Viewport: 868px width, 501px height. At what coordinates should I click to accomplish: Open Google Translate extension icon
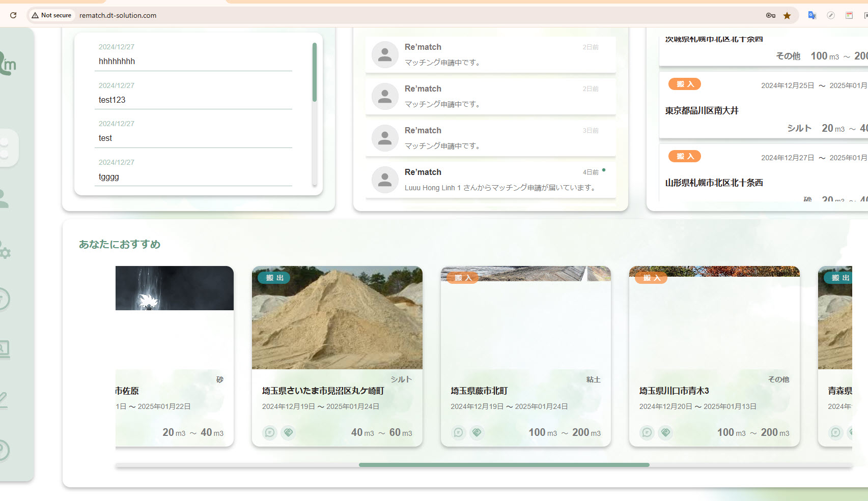812,15
